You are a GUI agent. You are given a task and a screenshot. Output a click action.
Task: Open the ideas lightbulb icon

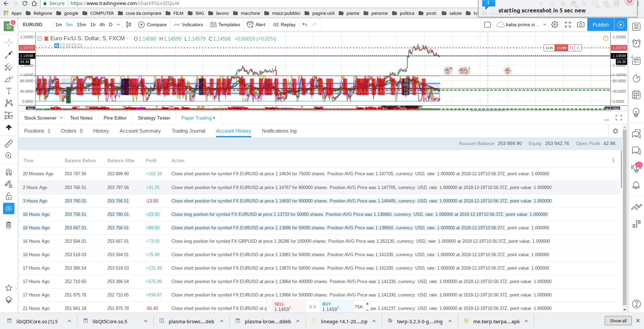tap(636, 112)
